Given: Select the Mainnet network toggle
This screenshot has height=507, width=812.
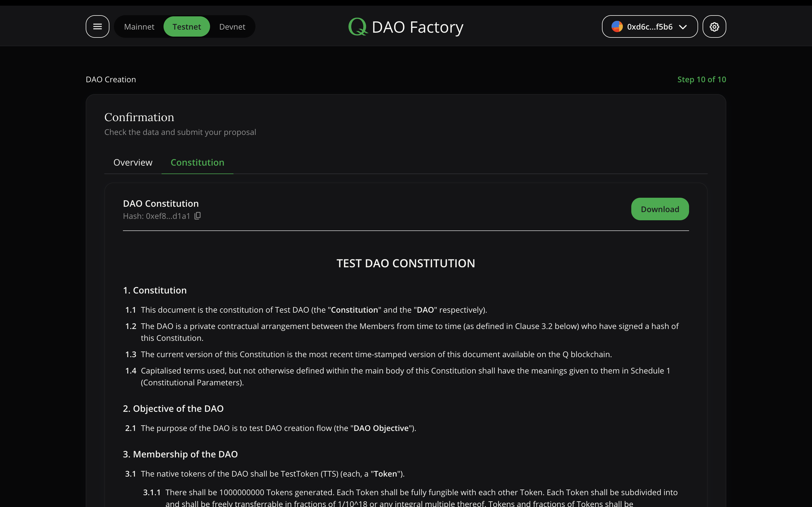Looking at the screenshot, I should [x=139, y=26].
